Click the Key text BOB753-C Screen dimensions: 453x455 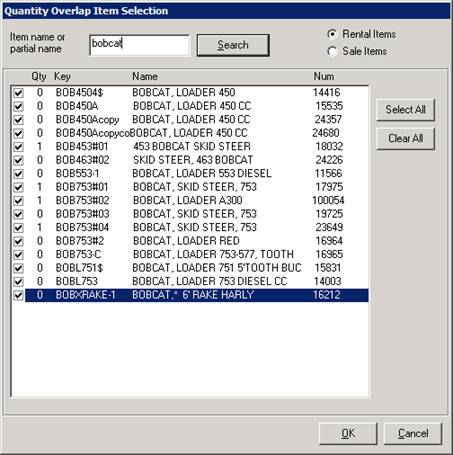[78, 254]
